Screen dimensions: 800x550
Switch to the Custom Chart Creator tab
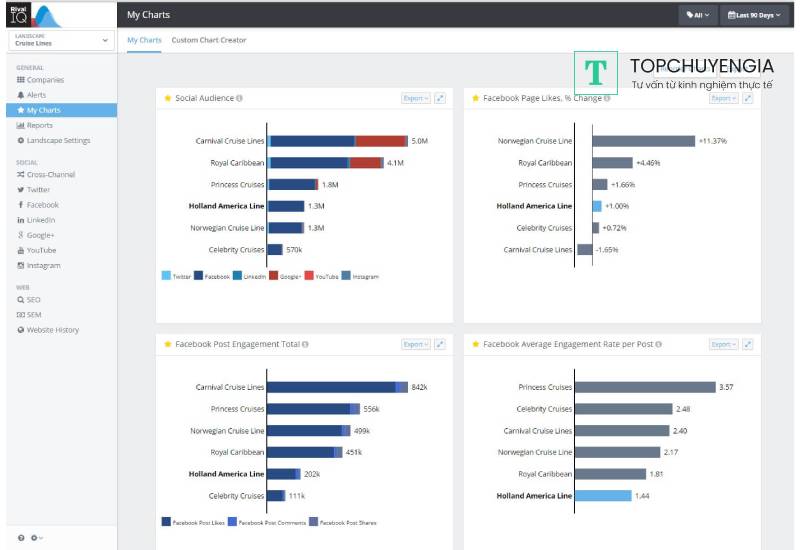(x=208, y=40)
